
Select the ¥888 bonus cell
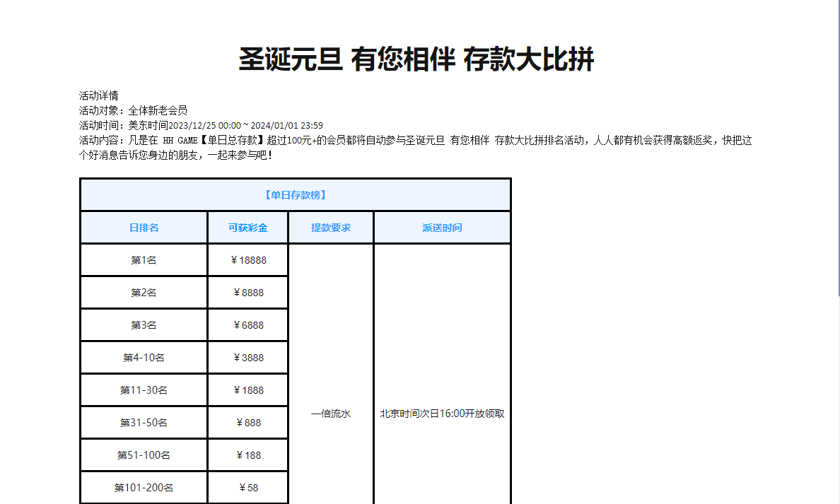(248, 423)
